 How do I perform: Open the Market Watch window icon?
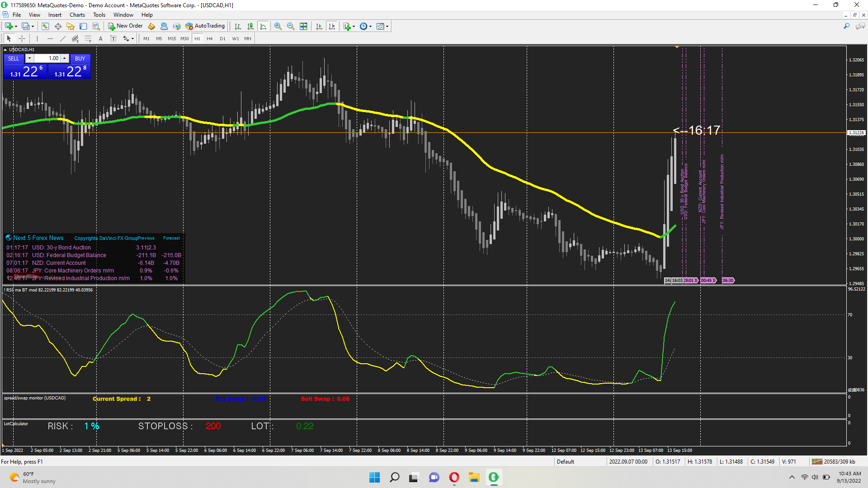click(x=45, y=26)
